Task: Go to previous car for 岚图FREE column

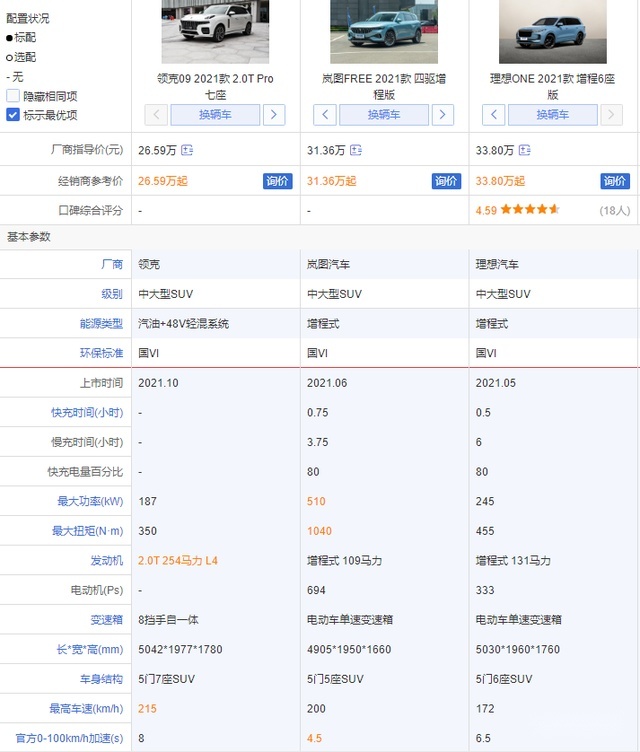Action: pyautogui.click(x=325, y=115)
